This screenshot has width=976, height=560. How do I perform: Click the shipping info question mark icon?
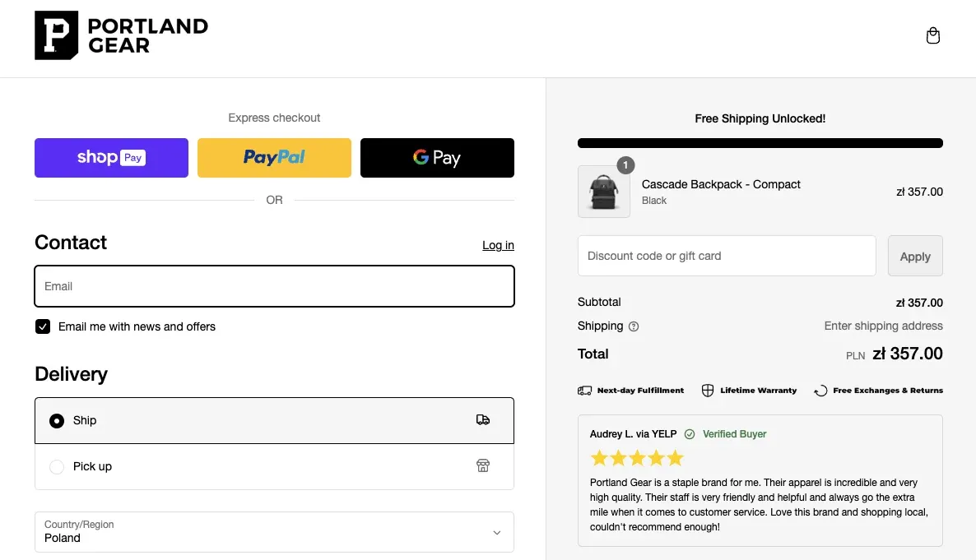tap(634, 326)
